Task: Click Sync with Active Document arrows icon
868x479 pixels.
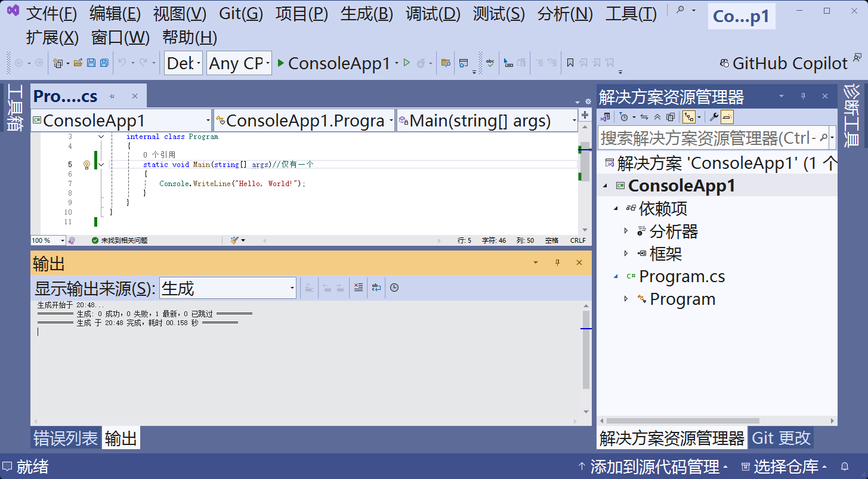Action: pos(644,117)
